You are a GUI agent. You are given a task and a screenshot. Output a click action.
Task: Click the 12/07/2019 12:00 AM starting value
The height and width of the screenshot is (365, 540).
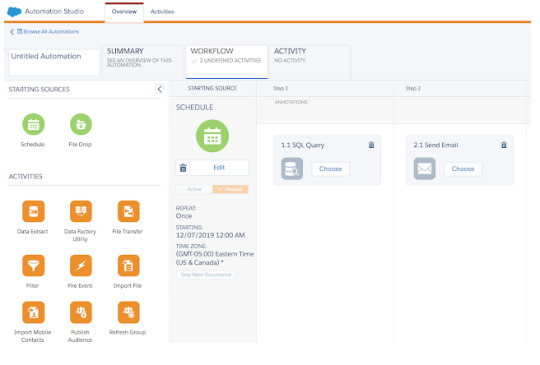210,236
